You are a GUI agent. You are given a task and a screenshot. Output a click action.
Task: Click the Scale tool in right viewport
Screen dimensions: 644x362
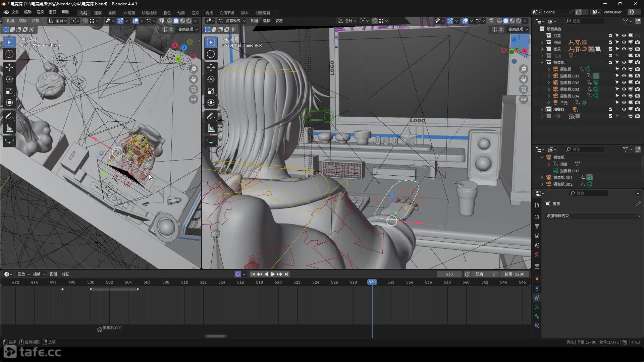click(x=211, y=91)
